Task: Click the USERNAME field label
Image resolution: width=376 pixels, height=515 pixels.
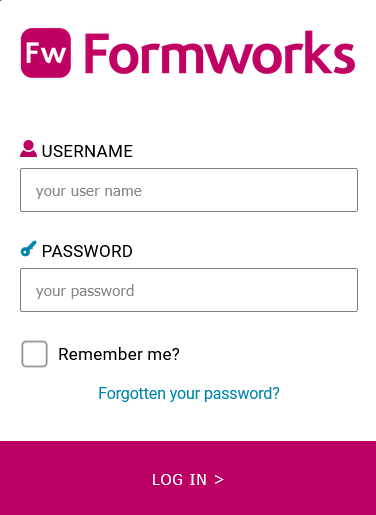Action: [87, 151]
